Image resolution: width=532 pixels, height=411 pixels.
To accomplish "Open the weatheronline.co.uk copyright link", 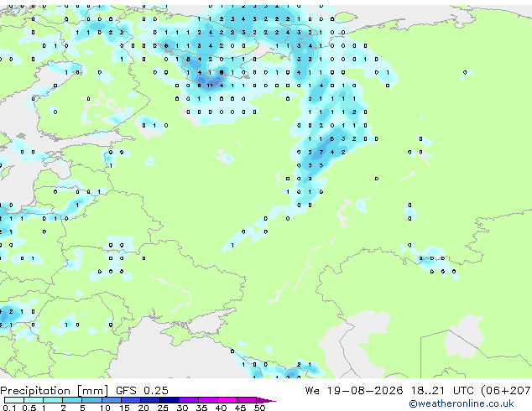I will click(461, 403).
